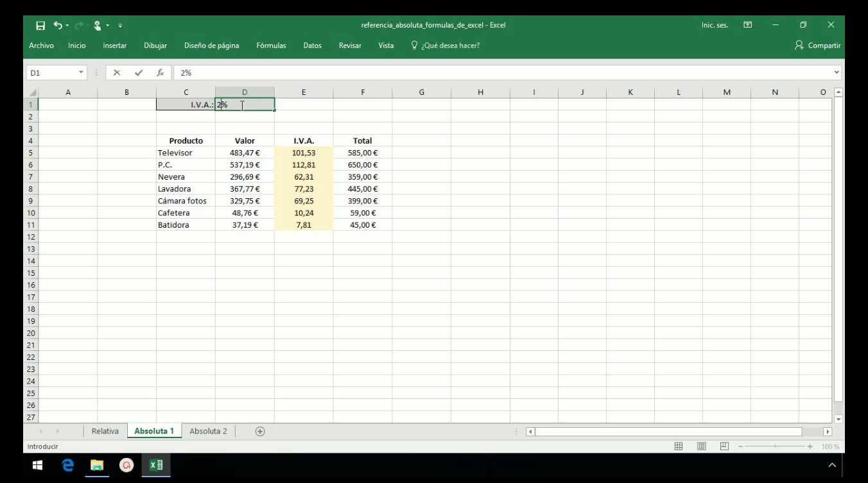Select column E header

tap(304, 92)
